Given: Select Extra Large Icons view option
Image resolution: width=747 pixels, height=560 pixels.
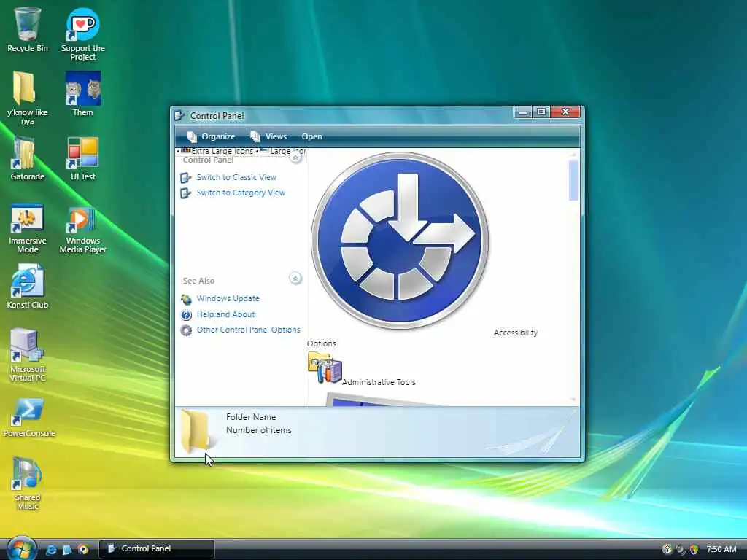Looking at the screenshot, I should pyautogui.click(x=217, y=151).
